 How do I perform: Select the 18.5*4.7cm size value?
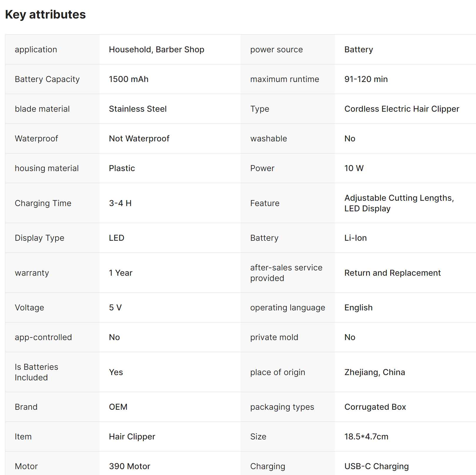[x=366, y=436]
